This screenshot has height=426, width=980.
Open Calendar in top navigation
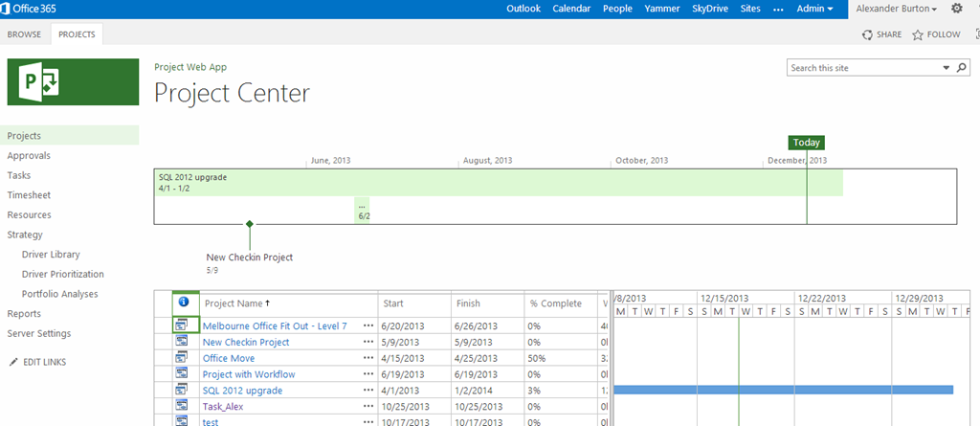coord(571,9)
